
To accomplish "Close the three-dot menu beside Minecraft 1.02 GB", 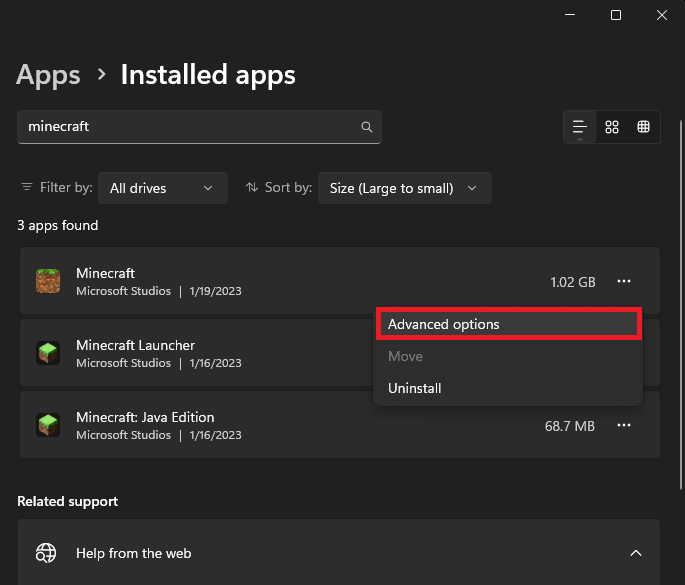I will pos(624,282).
